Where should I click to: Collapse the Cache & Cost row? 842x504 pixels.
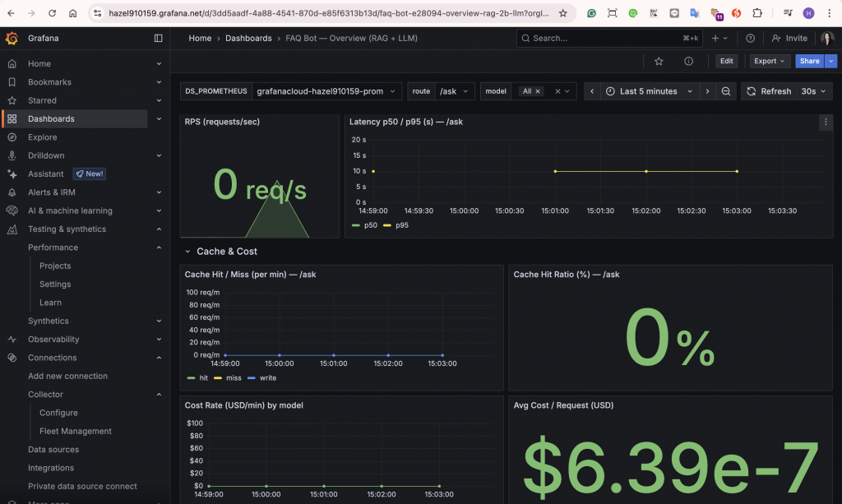tap(187, 252)
